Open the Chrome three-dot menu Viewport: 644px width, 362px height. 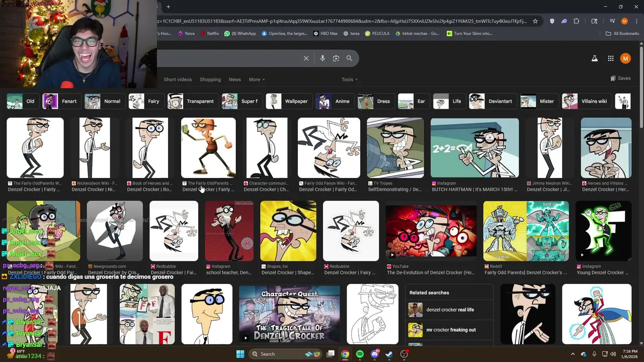tap(636, 21)
